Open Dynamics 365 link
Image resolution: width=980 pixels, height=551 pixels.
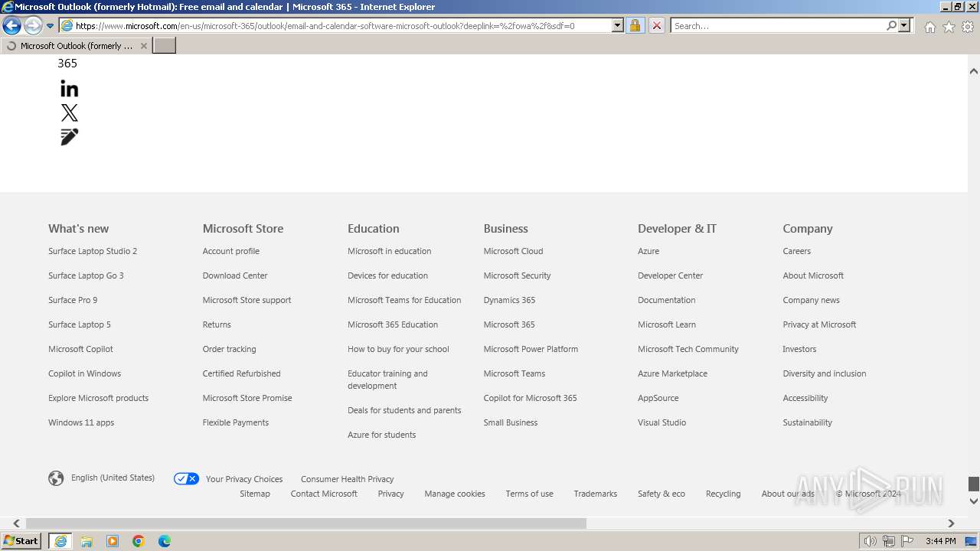pyautogui.click(x=509, y=300)
